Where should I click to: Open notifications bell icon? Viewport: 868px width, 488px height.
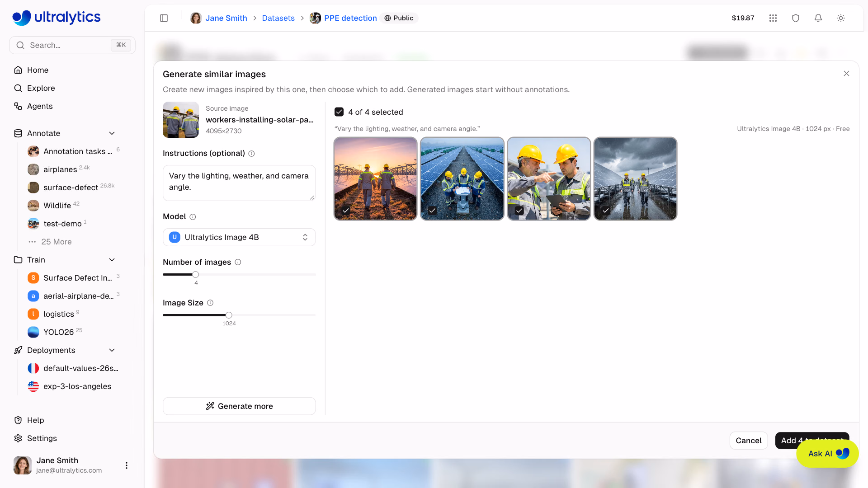point(818,18)
